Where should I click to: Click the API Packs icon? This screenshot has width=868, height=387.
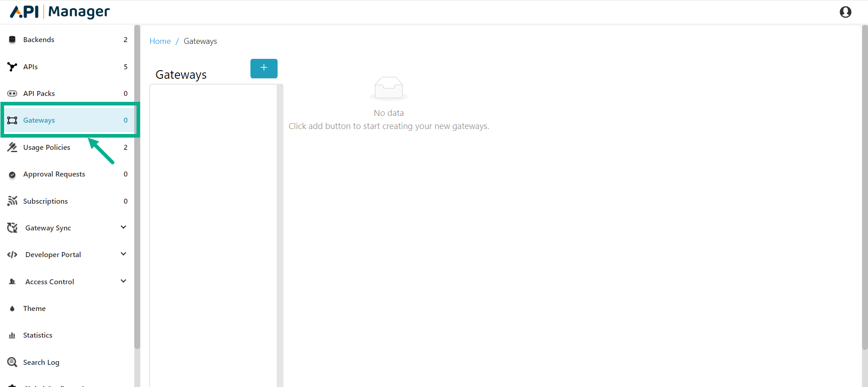12,94
